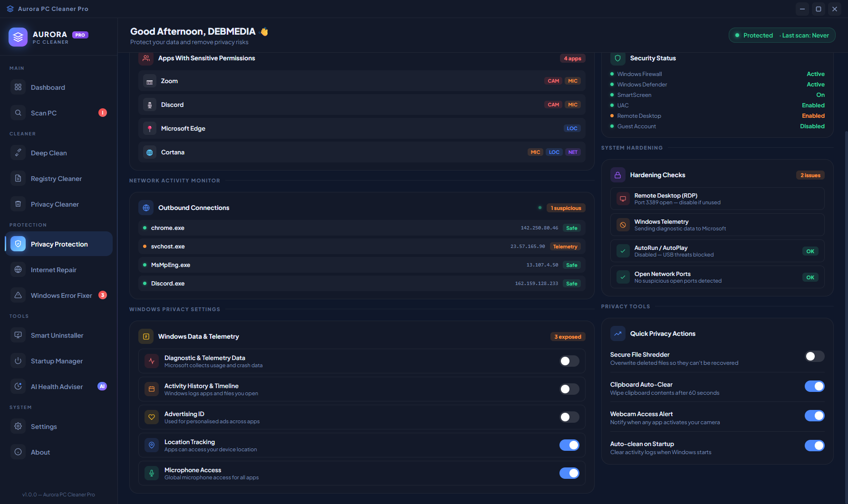
Task: Open Registry Cleaner menu item
Action: (x=59, y=178)
